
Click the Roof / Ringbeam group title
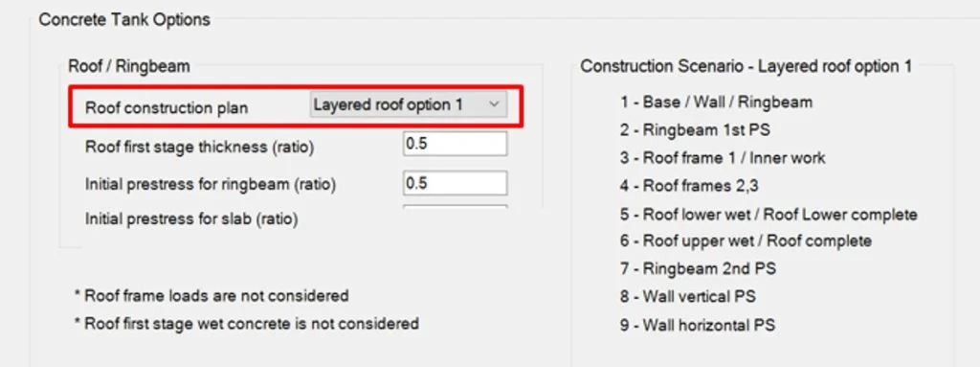(x=129, y=66)
